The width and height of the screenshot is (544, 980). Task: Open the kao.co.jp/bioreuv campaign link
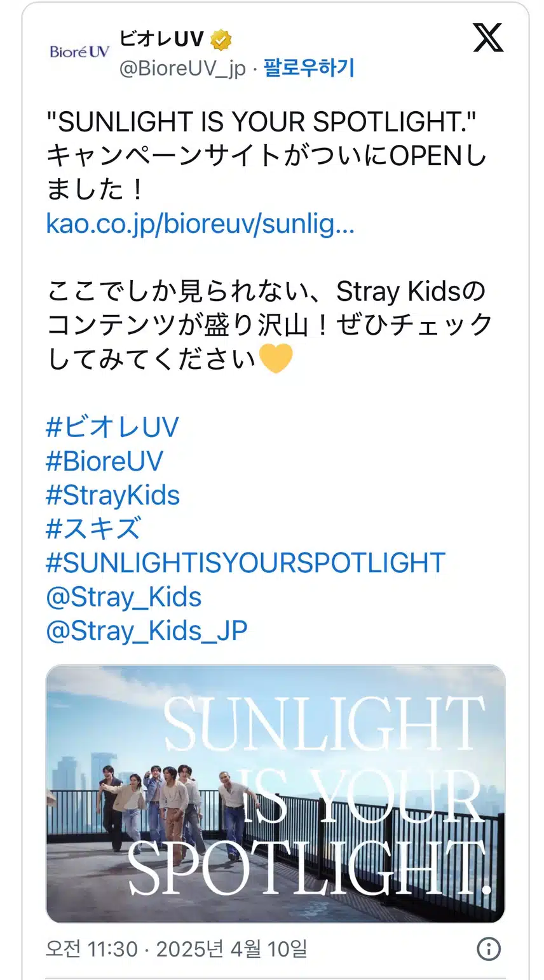pos(200,224)
